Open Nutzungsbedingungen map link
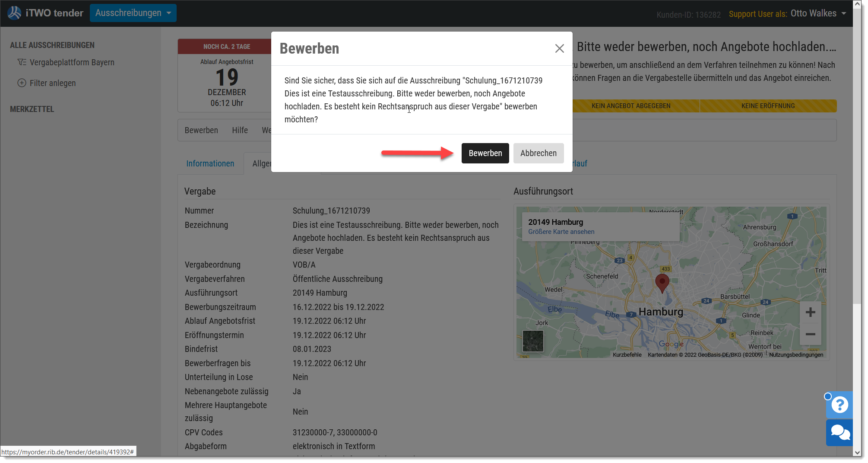This screenshot has height=463, width=868. coord(796,355)
